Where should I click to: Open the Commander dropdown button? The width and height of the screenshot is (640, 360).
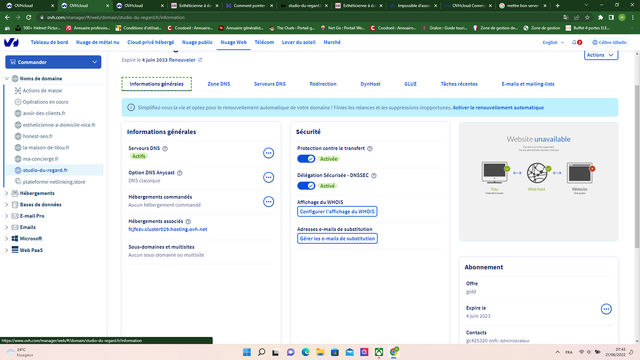(x=53, y=62)
